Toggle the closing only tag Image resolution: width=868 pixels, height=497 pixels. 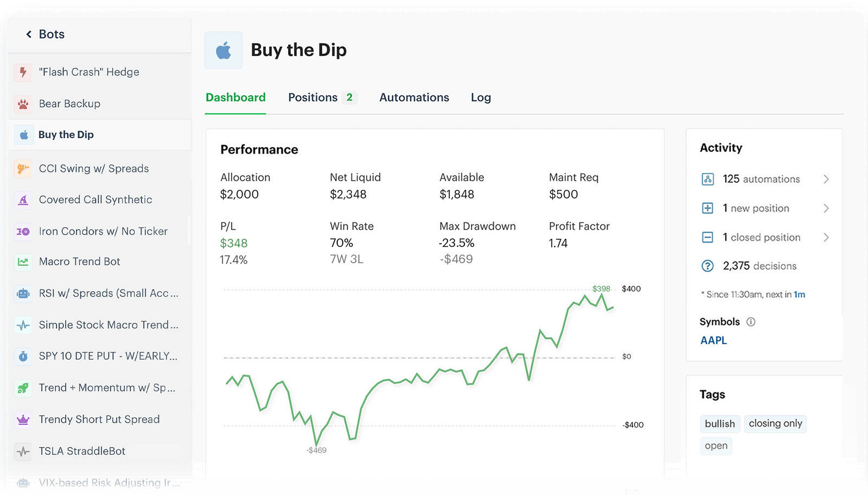775,424
